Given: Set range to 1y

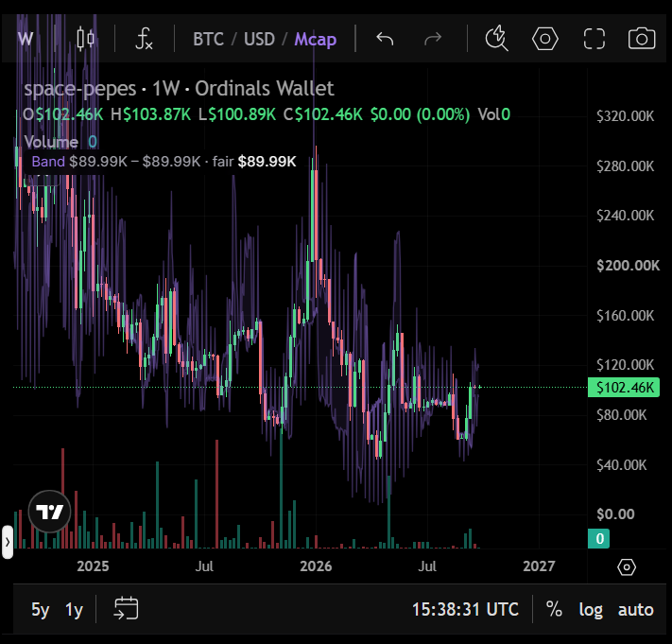Looking at the screenshot, I should (x=74, y=609).
